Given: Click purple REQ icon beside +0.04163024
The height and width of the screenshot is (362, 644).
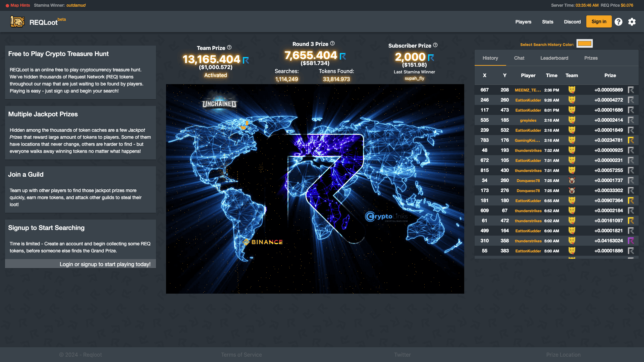Looking at the screenshot, I should tap(631, 241).
